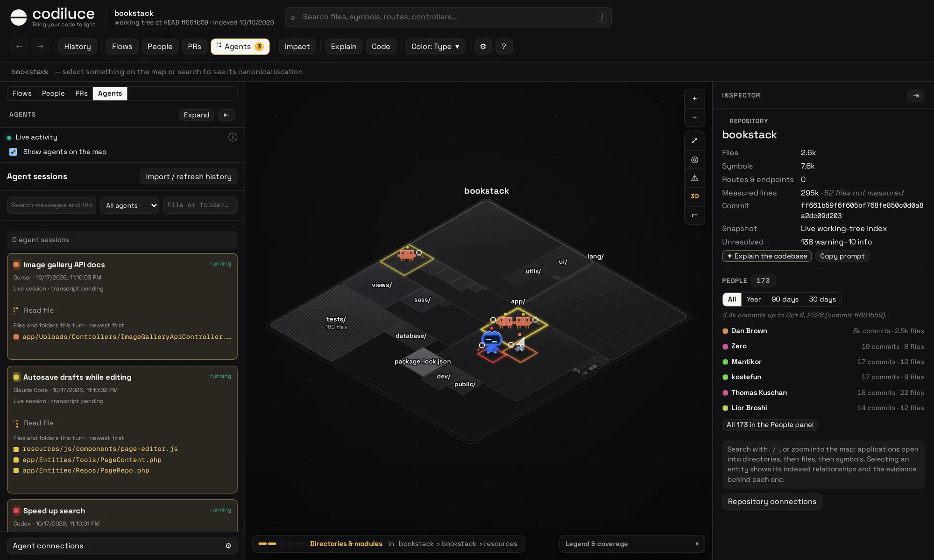Switch to Flows tab in side panel
This screenshot has width=934, height=560.
tap(22, 93)
